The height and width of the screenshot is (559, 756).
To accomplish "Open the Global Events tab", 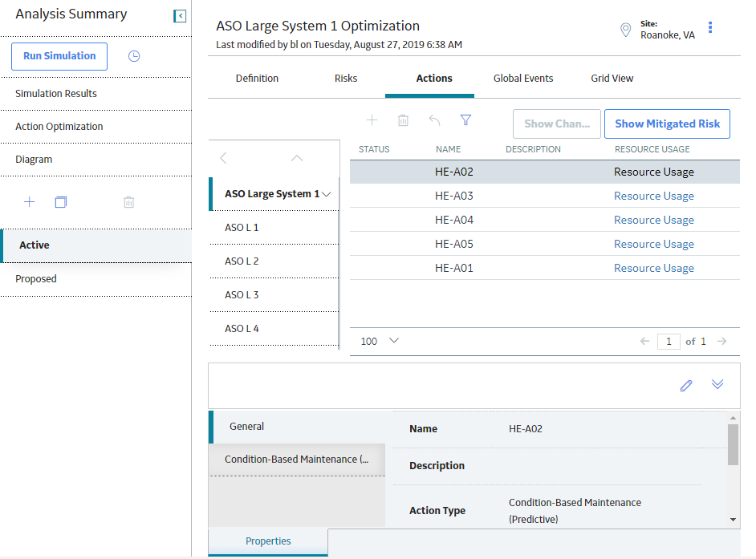I will 523,79.
